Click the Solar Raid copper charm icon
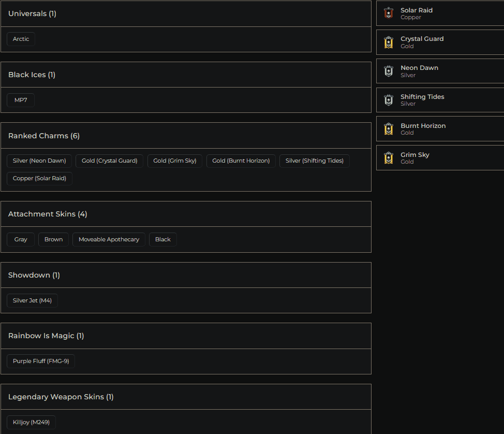The height and width of the screenshot is (434, 504). [x=389, y=13]
